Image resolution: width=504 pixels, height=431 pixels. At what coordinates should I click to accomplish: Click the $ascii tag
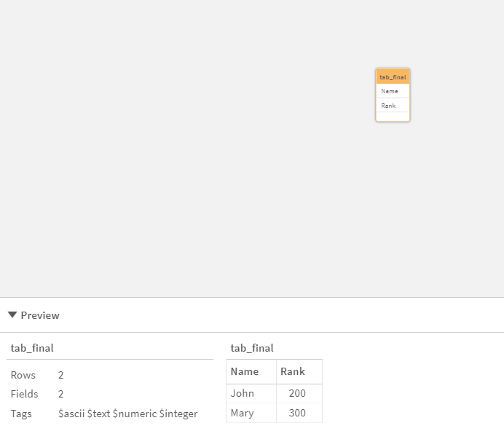pos(71,414)
